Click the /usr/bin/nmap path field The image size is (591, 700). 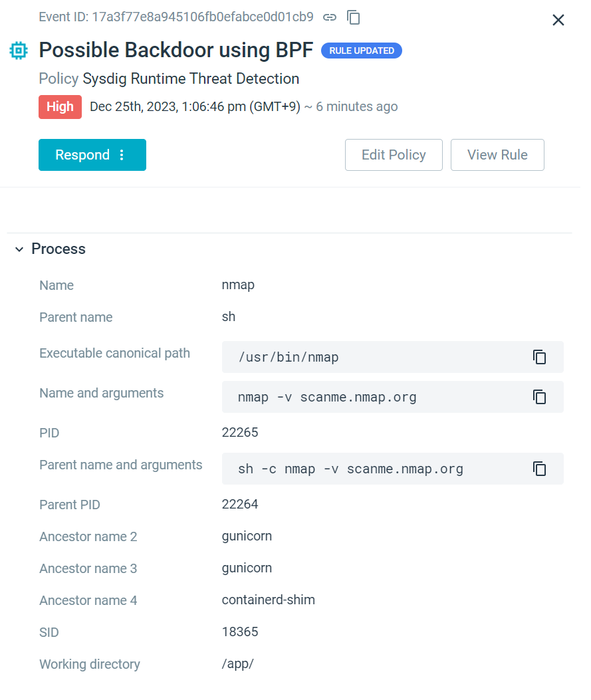pyautogui.click(x=289, y=358)
